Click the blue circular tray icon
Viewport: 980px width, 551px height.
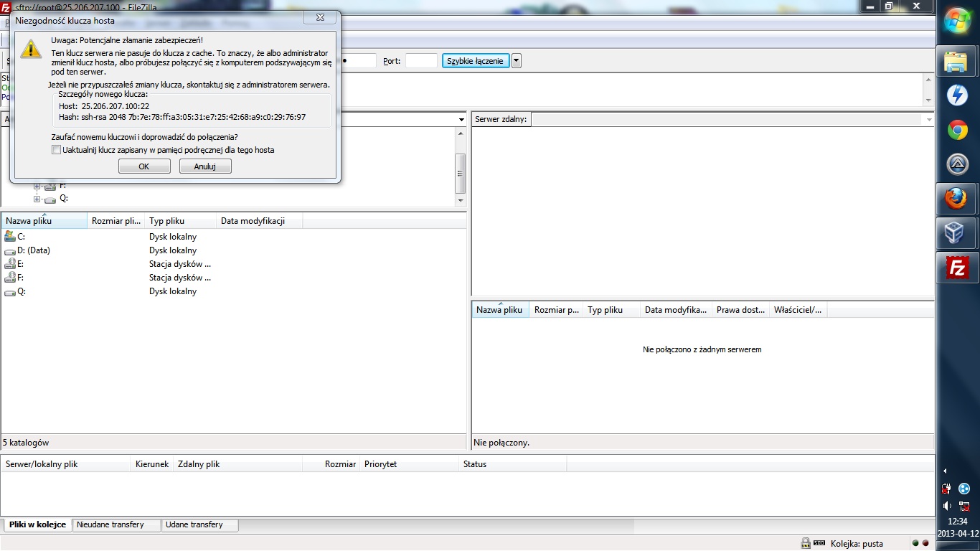(964, 489)
